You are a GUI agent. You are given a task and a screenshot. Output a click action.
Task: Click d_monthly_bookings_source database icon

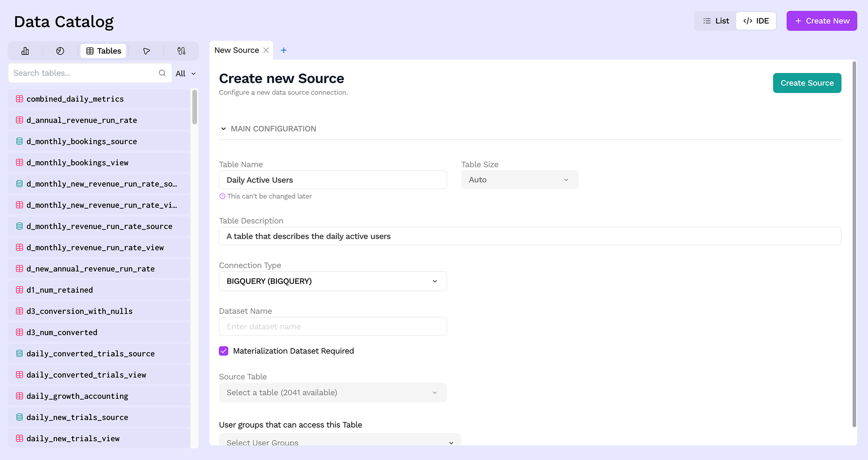coord(20,141)
